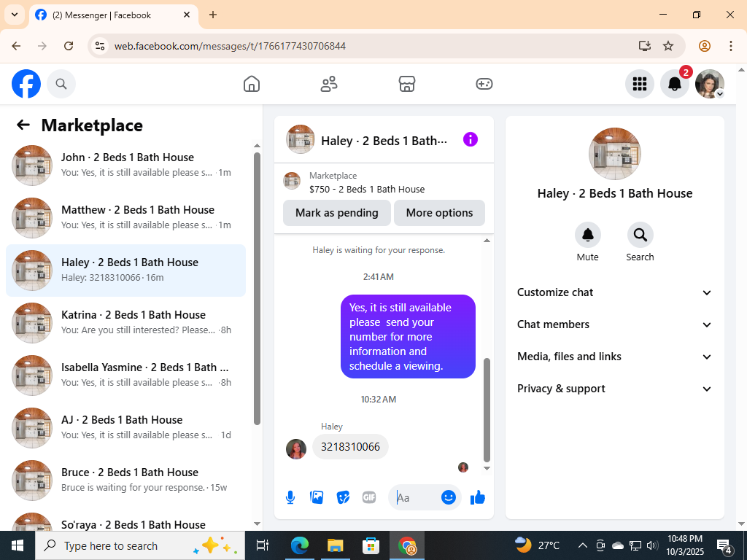747x560 pixels.
Task: Click the $750 - 2 Beds 1 Bath House listing
Action: click(x=367, y=189)
